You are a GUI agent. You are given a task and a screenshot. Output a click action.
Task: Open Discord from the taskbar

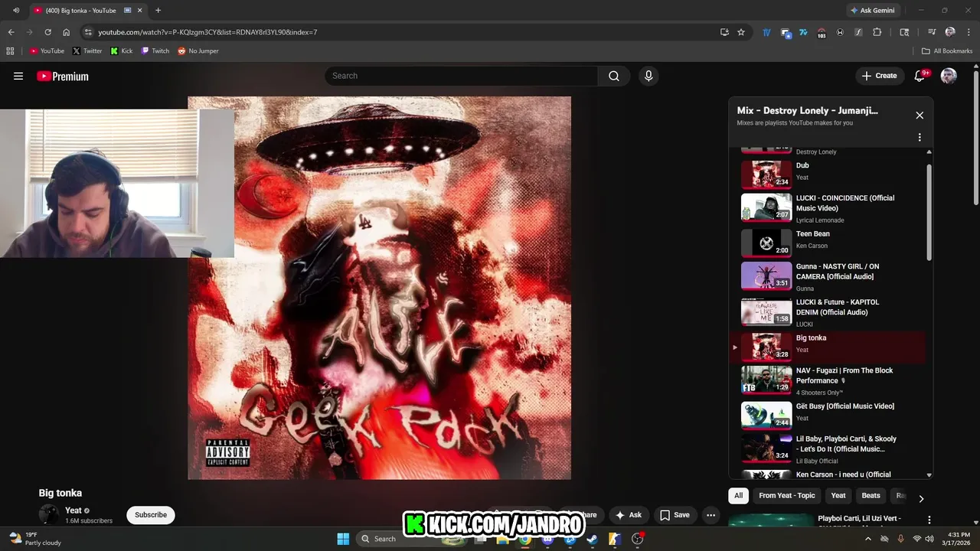pos(547,539)
